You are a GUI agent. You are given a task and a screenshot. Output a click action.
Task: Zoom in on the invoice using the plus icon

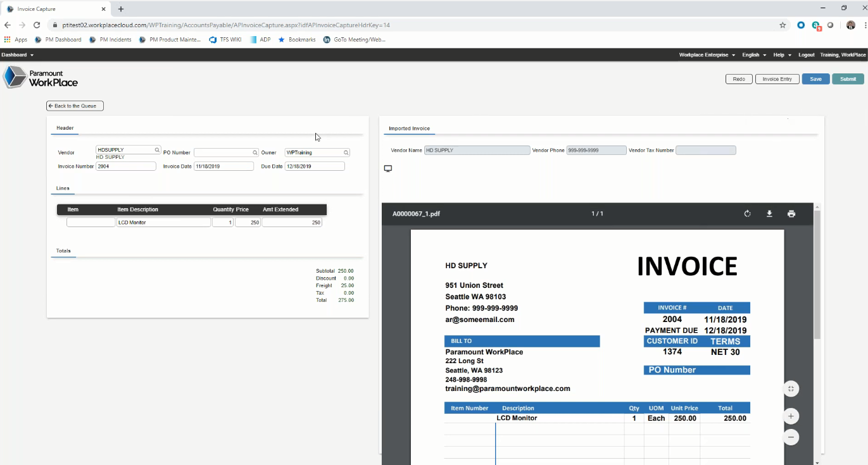coord(791,416)
